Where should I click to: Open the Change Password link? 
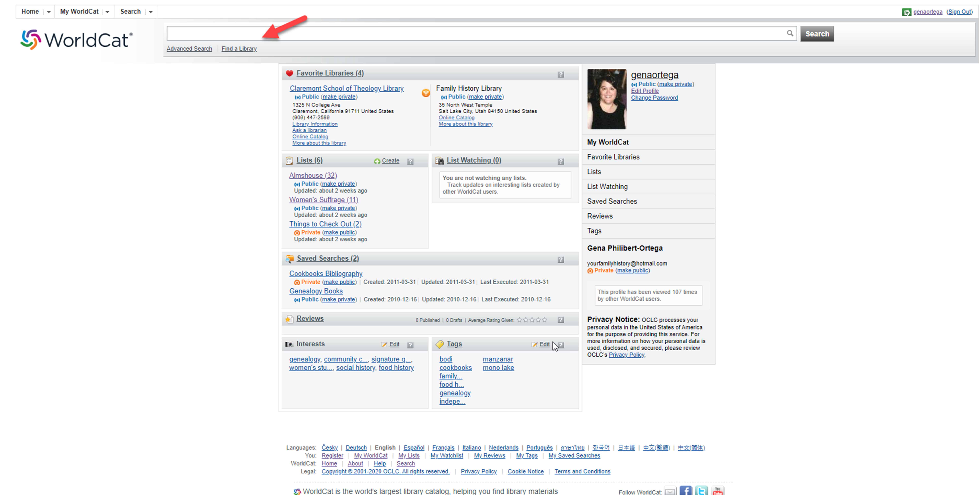coord(654,98)
